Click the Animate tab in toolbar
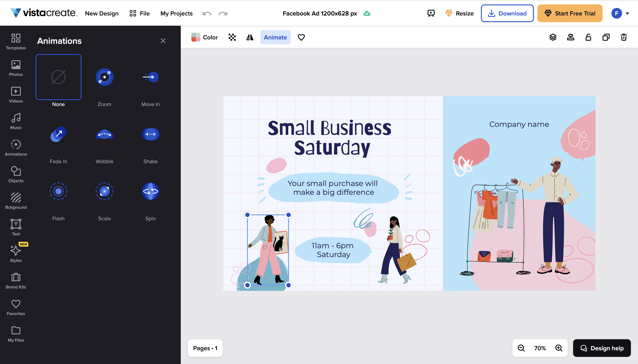This screenshot has width=638, height=364. 275,37
